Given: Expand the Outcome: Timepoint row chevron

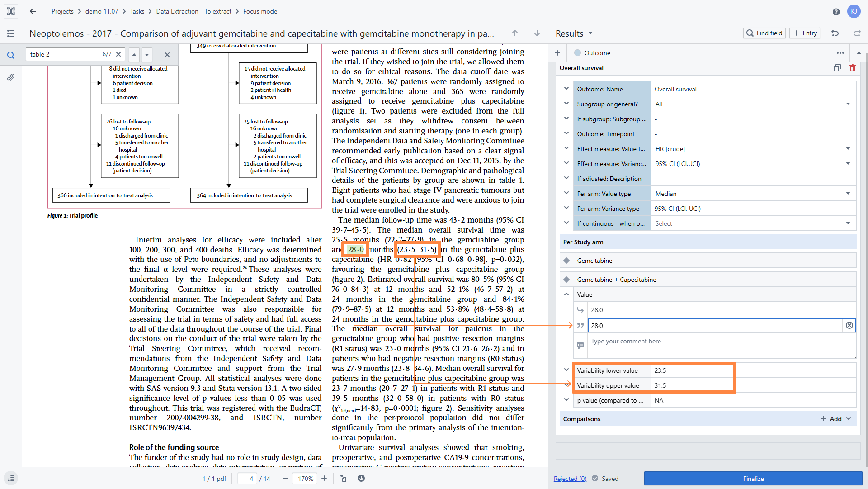Looking at the screenshot, I should click(566, 133).
